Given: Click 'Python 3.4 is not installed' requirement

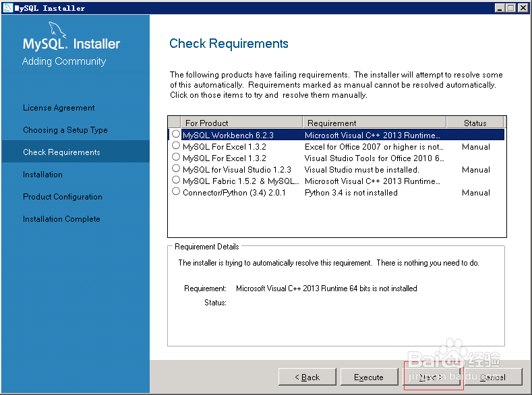Looking at the screenshot, I should [351, 193].
